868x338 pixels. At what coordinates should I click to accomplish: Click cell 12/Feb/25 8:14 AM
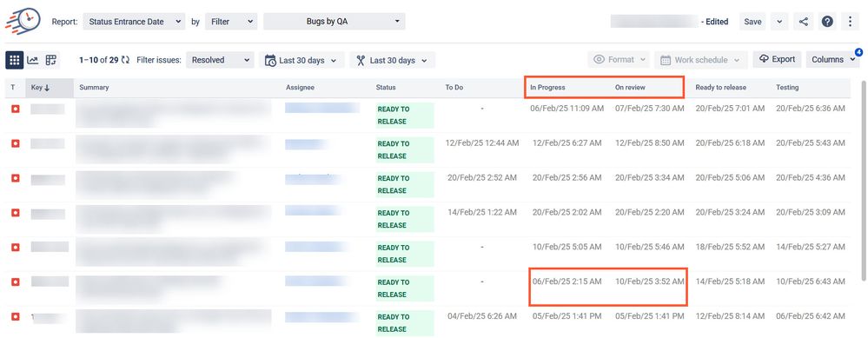coord(730,316)
